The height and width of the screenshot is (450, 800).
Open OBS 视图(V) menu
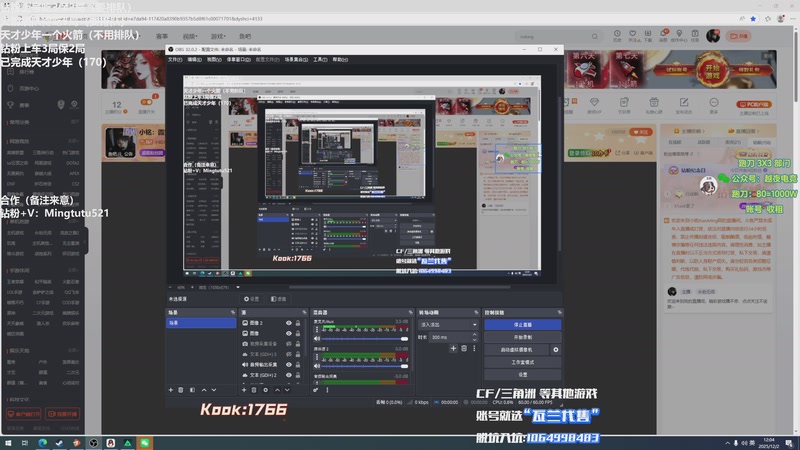click(214, 60)
